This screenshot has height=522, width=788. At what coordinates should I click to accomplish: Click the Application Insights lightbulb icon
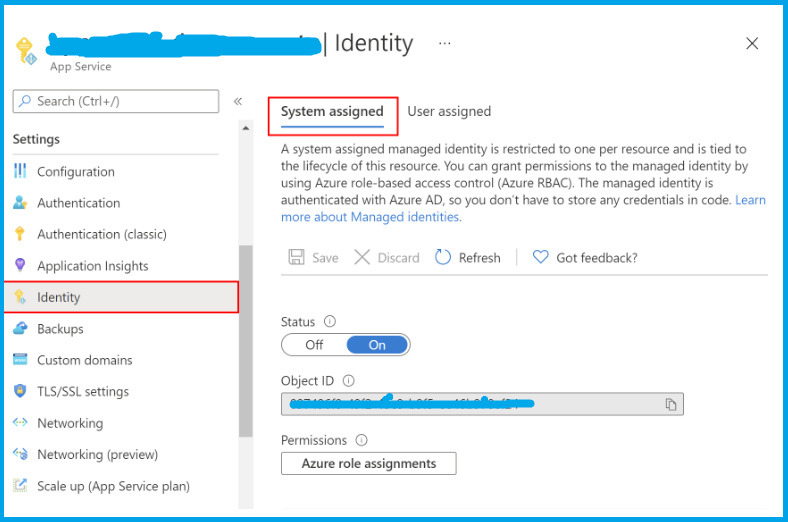[x=20, y=265]
